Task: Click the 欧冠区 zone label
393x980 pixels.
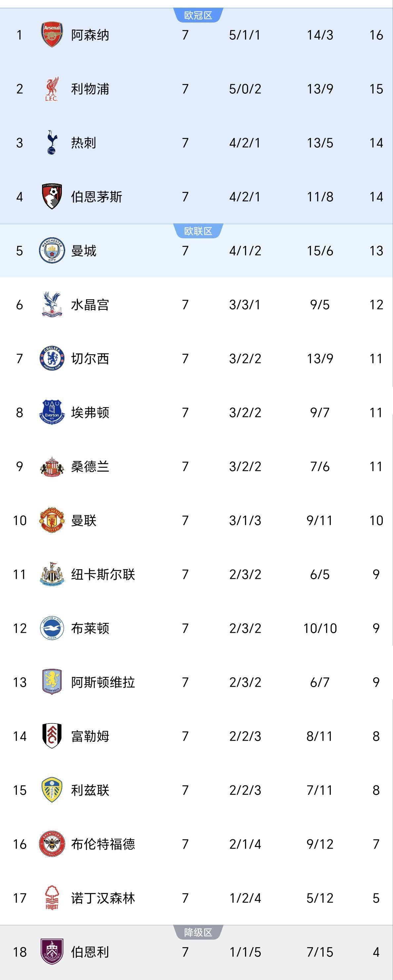Action: pos(198,15)
